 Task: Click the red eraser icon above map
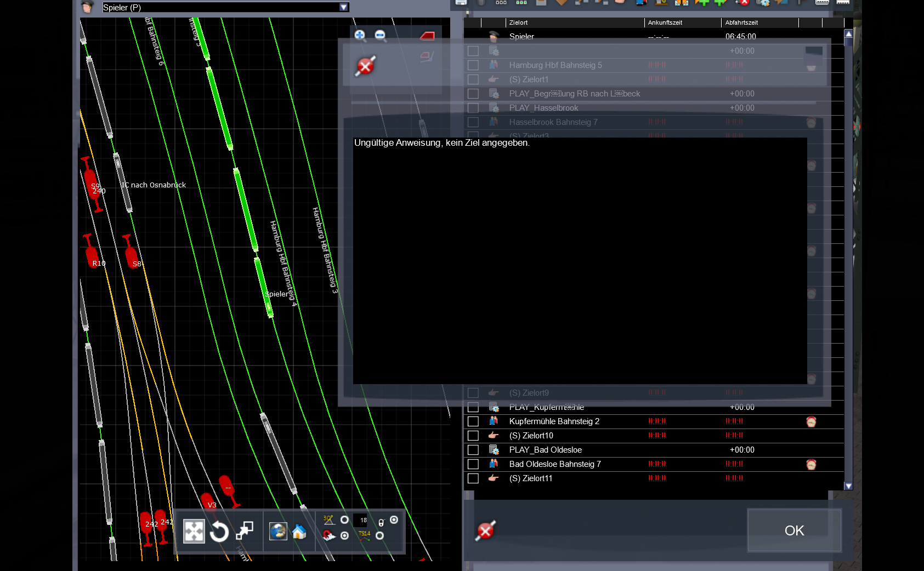pyautogui.click(x=427, y=36)
